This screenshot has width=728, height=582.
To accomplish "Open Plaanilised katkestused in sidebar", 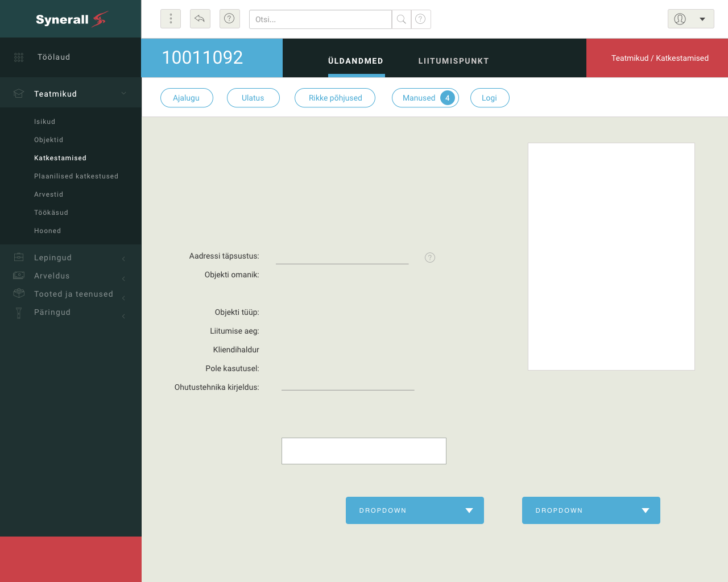I will point(76,176).
